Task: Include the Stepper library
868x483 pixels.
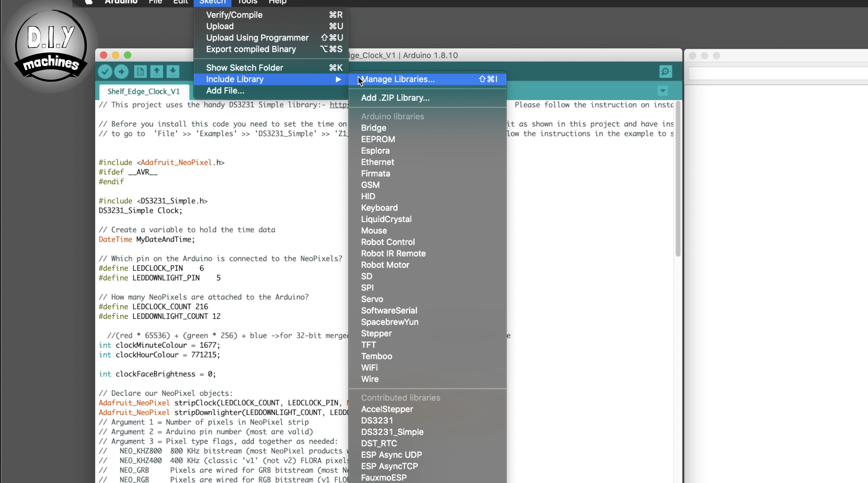Action: click(427, 333)
